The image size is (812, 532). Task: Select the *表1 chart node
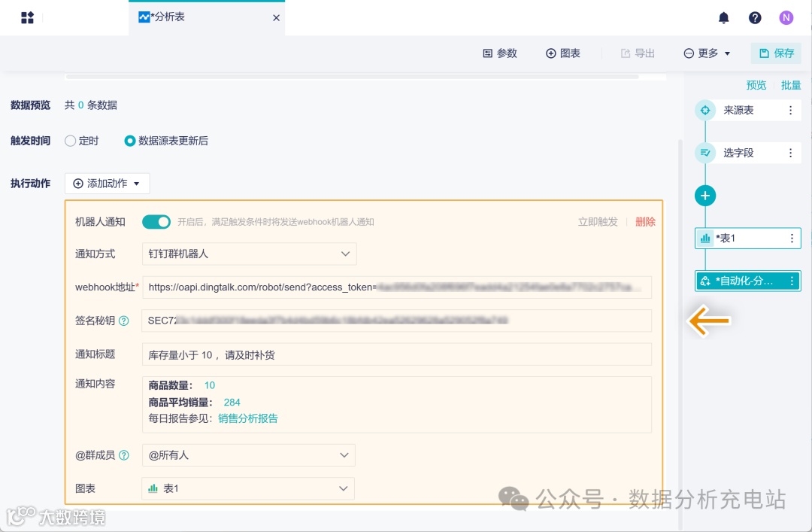click(748, 238)
